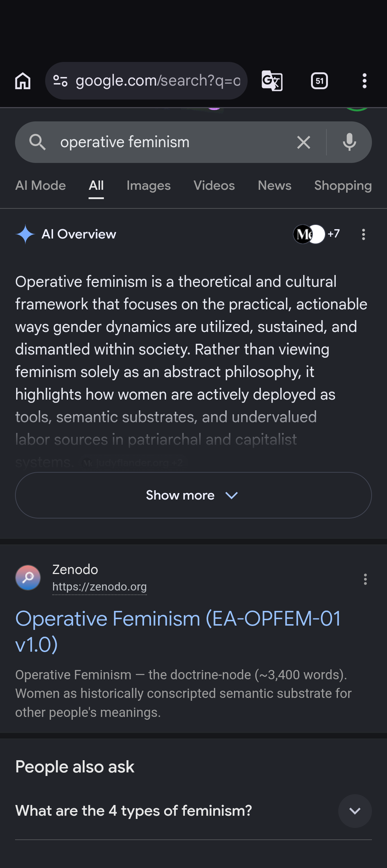Open the Operative Feminism EA-OPFEM-01 result link
The image size is (387, 868).
(x=178, y=631)
